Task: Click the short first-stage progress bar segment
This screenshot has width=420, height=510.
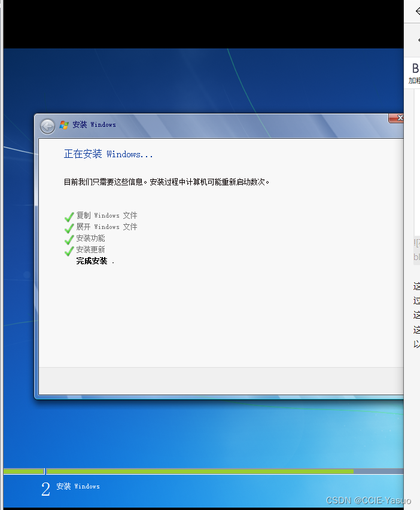Action: pyautogui.click(x=23, y=471)
